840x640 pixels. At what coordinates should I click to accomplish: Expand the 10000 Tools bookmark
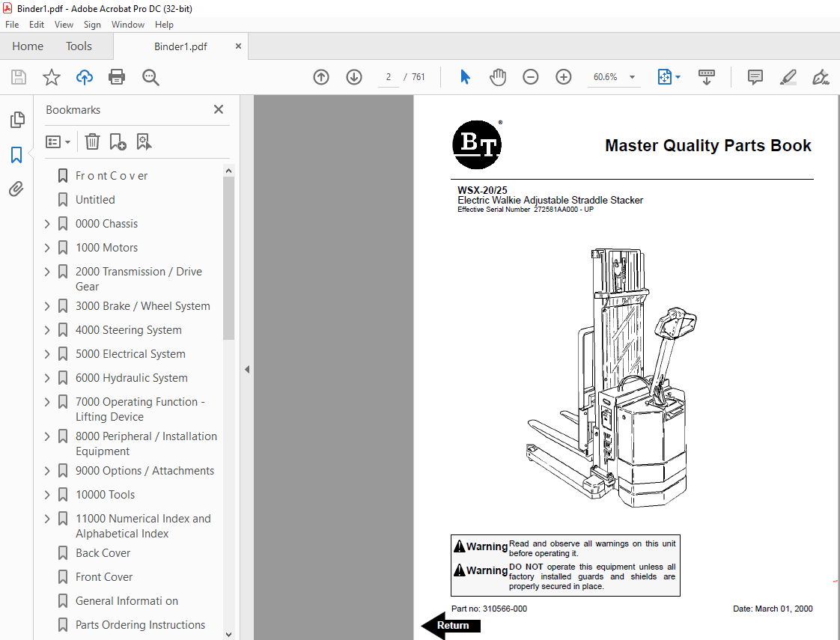pyautogui.click(x=47, y=495)
